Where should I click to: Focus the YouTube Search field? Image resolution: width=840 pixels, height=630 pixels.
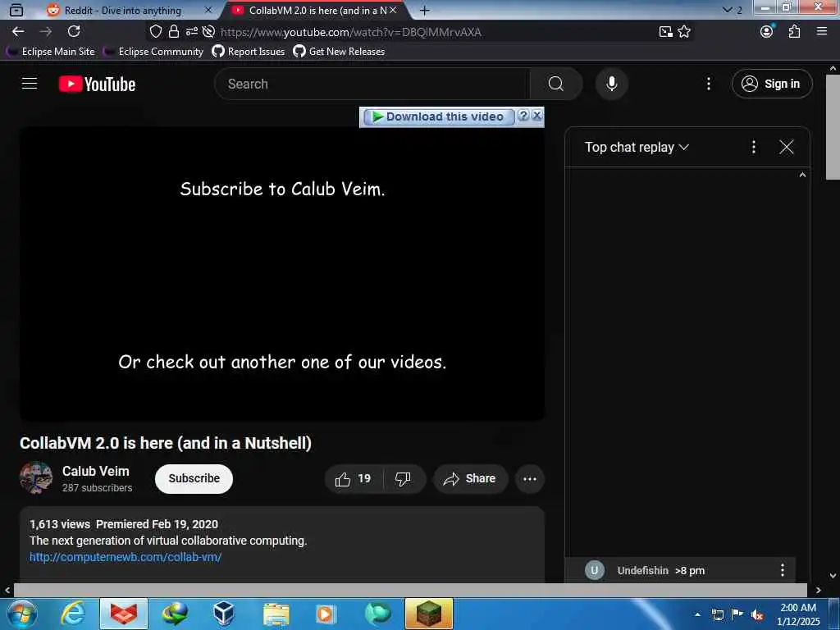(372, 84)
